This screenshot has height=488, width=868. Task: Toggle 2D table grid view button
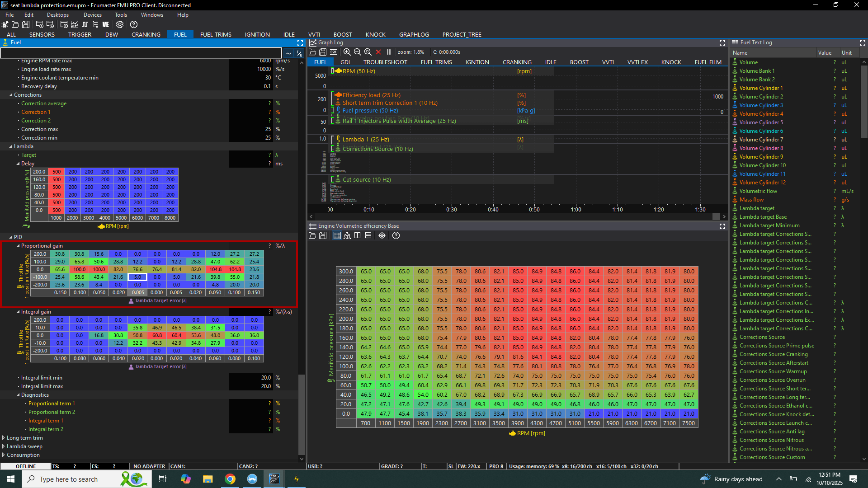click(337, 235)
